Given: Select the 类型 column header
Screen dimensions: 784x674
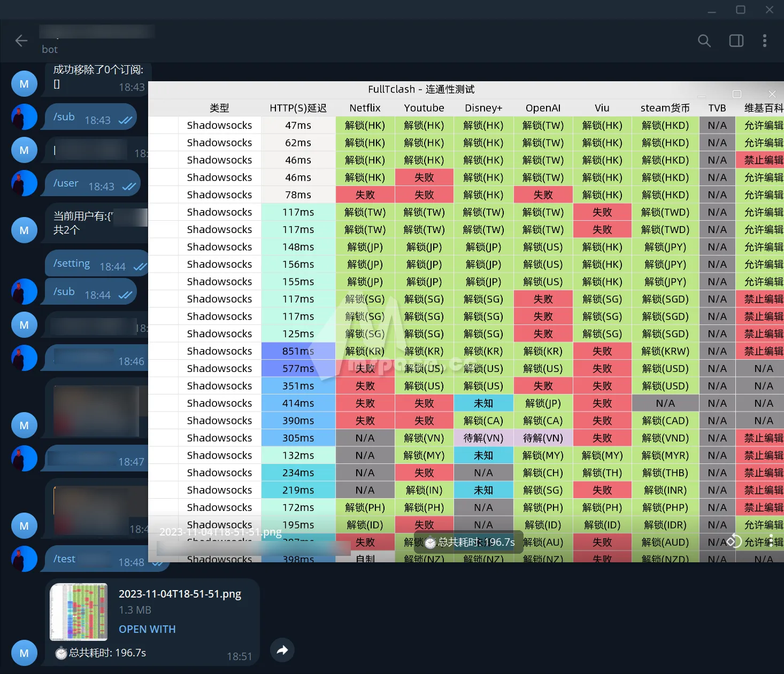Looking at the screenshot, I should (219, 108).
